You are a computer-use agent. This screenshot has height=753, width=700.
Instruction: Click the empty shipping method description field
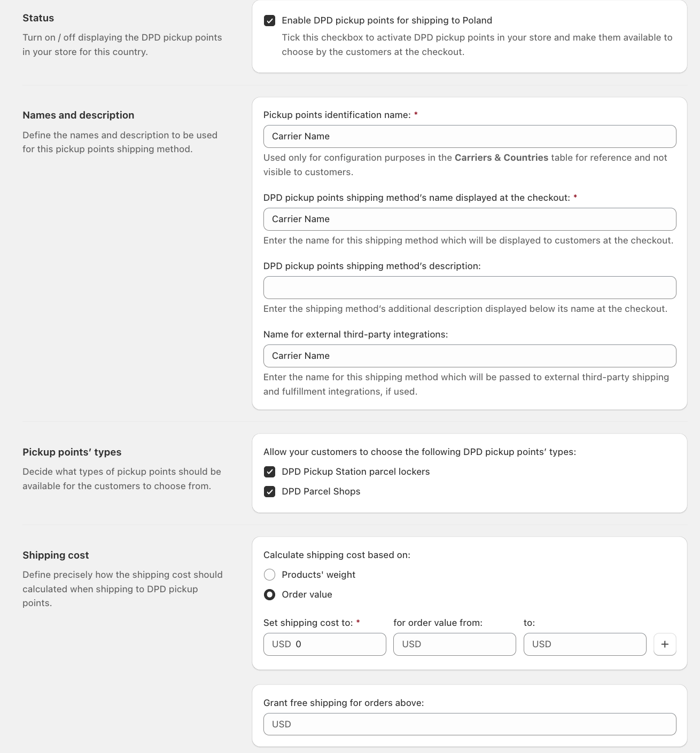click(x=470, y=288)
